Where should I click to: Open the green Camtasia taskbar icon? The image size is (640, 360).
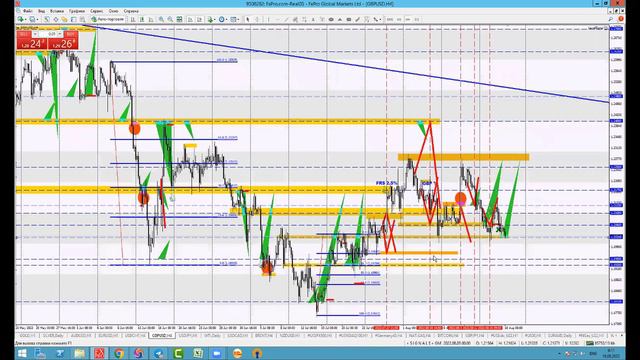pyautogui.click(x=178, y=353)
